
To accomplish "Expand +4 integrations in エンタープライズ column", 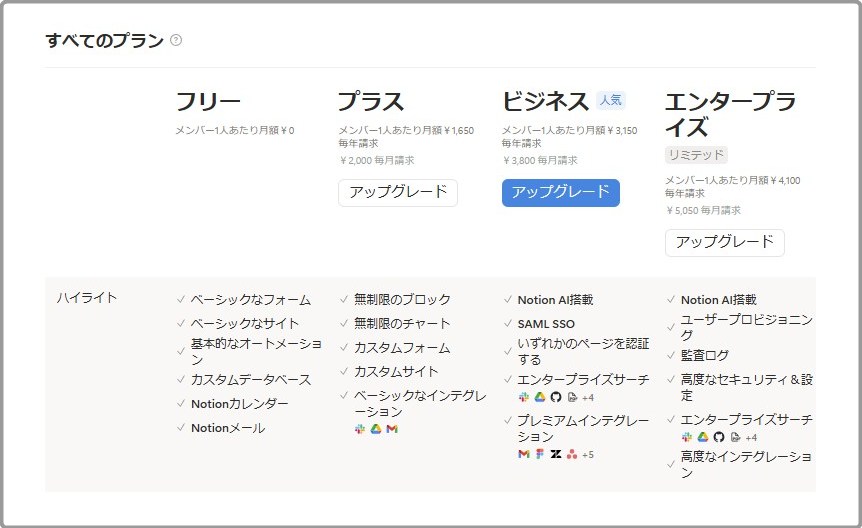I will click(x=751, y=437).
